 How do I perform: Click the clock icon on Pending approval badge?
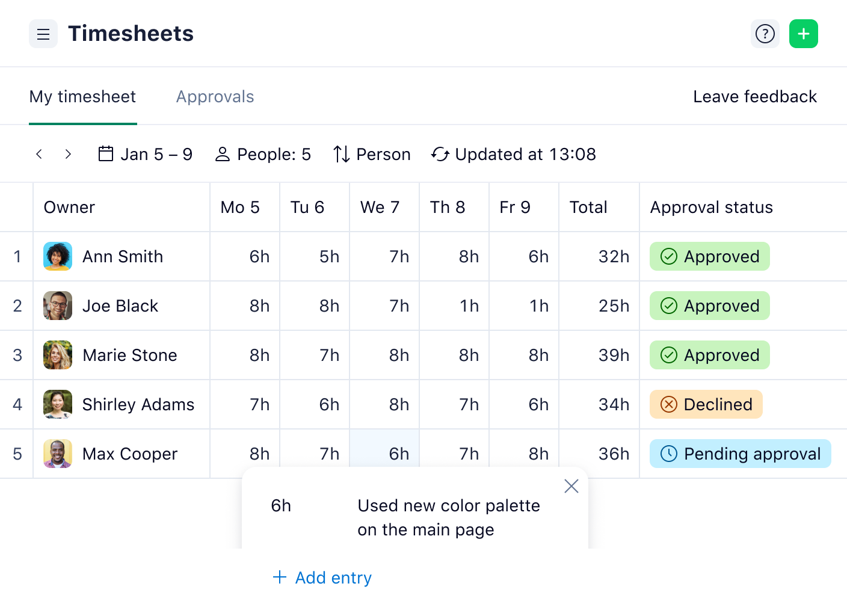(x=668, y=454)
